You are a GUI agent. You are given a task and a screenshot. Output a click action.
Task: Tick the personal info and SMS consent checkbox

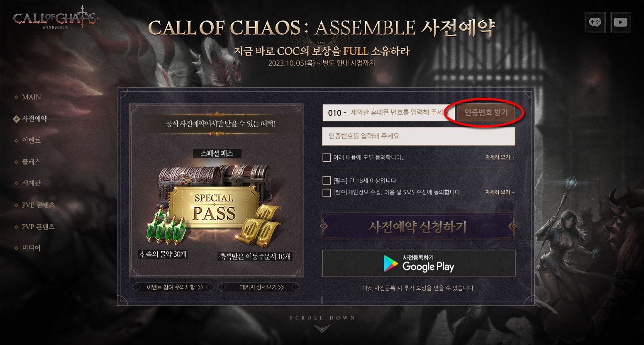pos(327,192)
